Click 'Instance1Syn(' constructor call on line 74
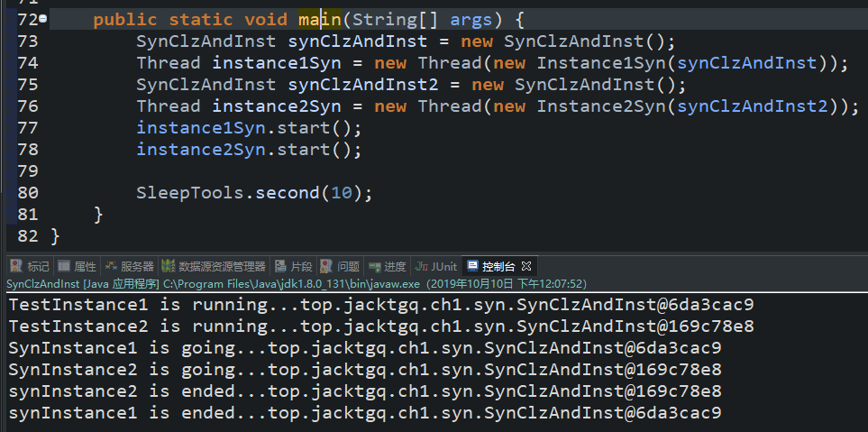868x432 pixels. 607,63
